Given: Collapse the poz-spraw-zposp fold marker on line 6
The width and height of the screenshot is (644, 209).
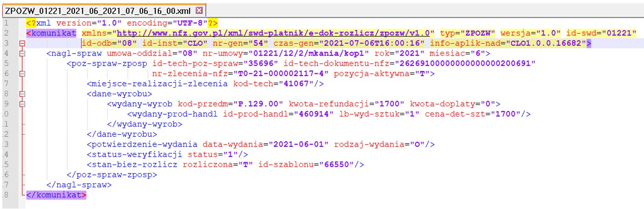Looking at the screenshot, I should [21, 73].
